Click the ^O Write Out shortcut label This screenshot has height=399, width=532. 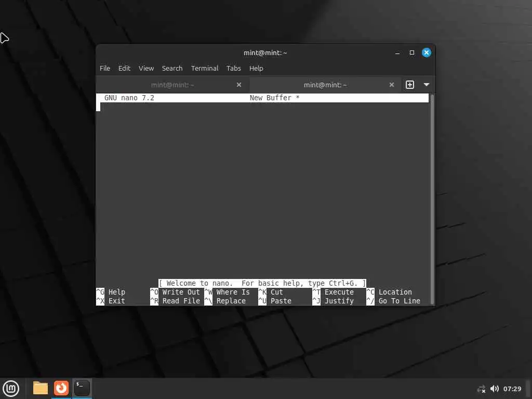coord(175,292)
